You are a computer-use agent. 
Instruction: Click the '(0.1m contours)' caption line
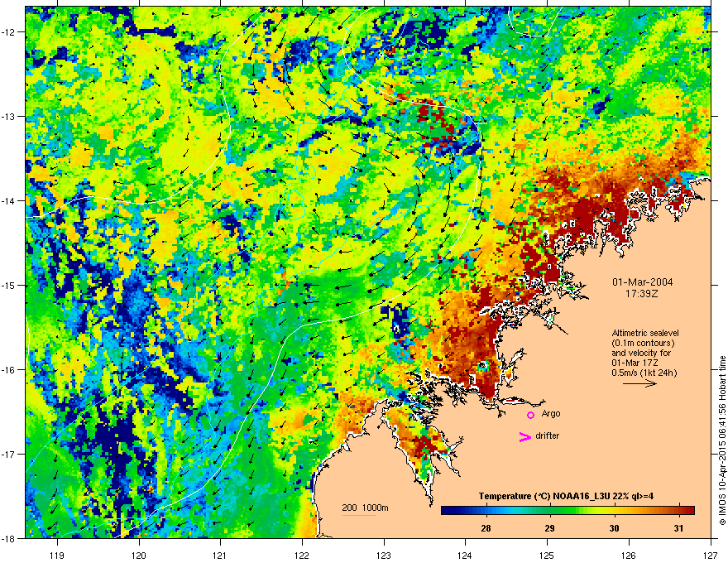[x=643, y=344]
